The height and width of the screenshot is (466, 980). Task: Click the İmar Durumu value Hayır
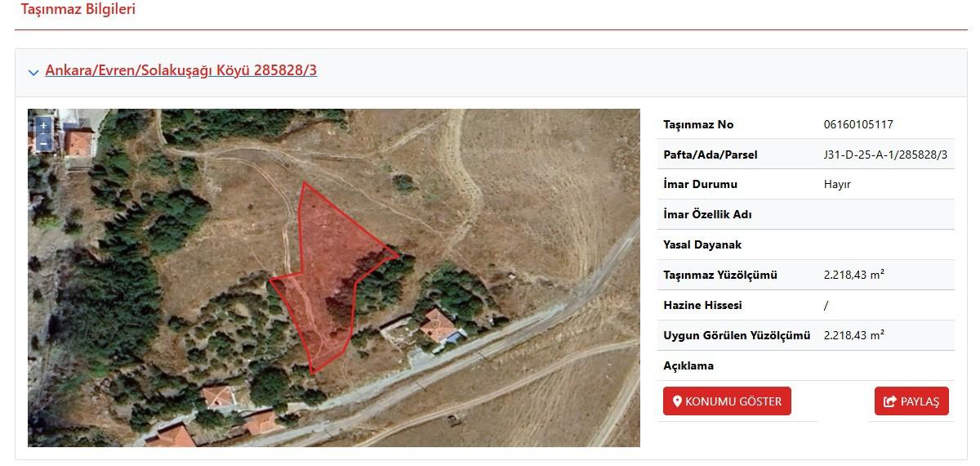point(837,185)
